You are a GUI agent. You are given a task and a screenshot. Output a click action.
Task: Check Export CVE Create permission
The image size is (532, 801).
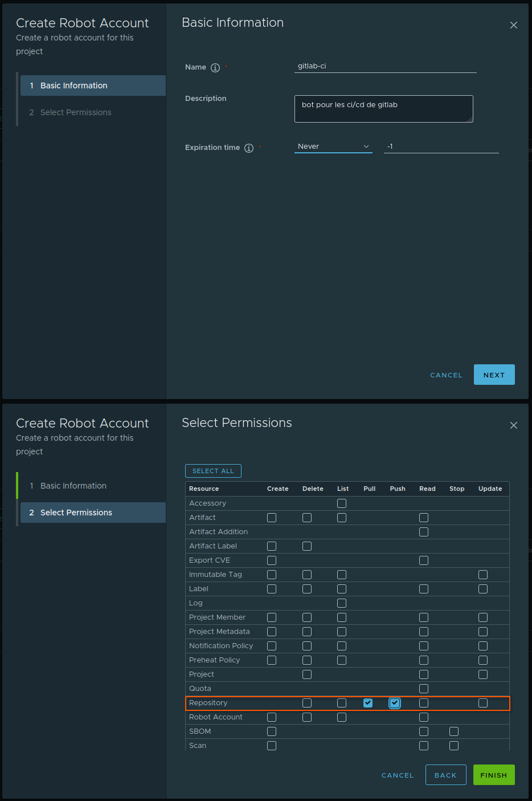[272, 560]
